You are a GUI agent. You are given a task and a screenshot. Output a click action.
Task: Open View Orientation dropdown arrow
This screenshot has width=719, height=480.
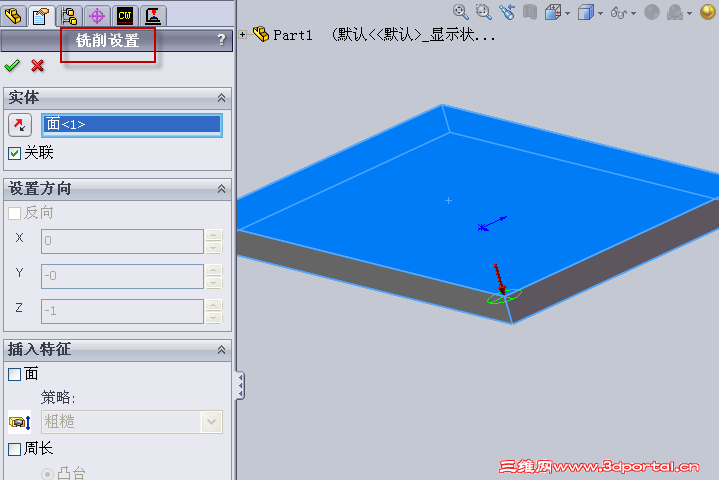coord(568,14)
